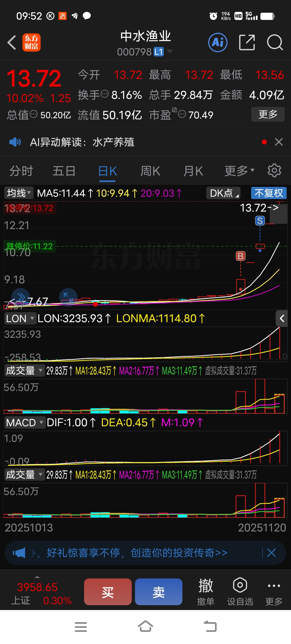Tap the red 买 buy button

pos(108,592)
